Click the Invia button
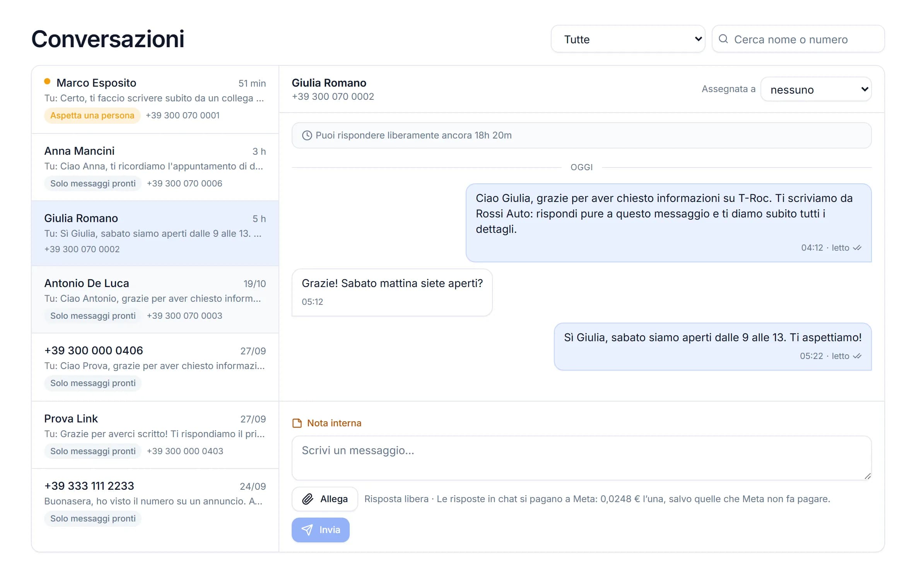Screen dimensions: 916x588 click(320, 530)
